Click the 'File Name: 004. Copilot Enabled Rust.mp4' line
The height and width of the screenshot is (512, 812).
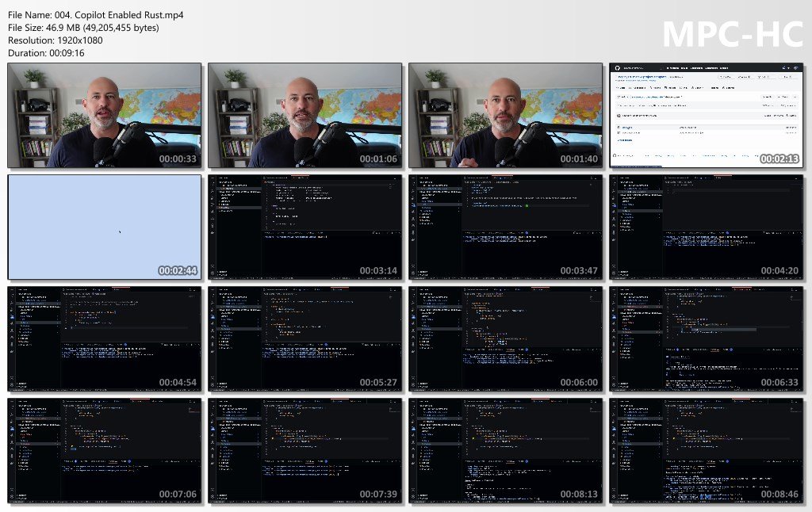point(96,15)
